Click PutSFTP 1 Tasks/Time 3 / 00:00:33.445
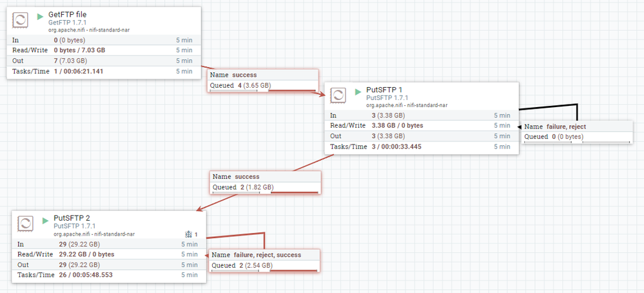644x293 pixels. pyautogui.click(x=396, y=146)
